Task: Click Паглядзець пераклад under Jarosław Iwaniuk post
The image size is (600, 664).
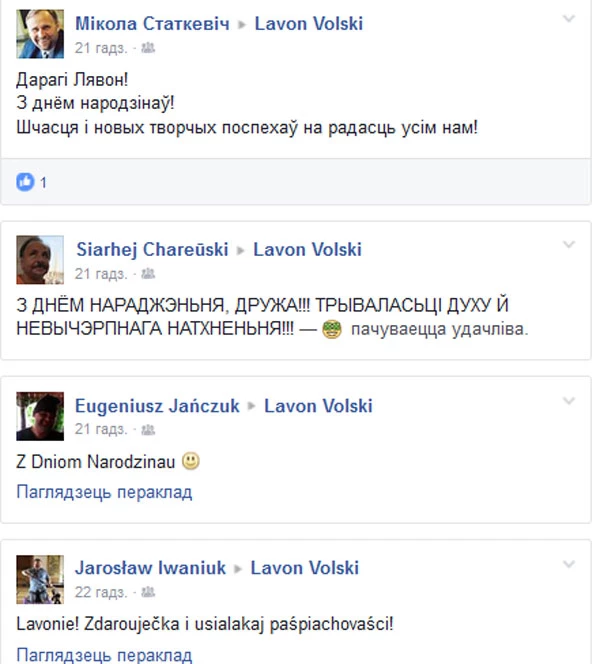Action: 104,655
